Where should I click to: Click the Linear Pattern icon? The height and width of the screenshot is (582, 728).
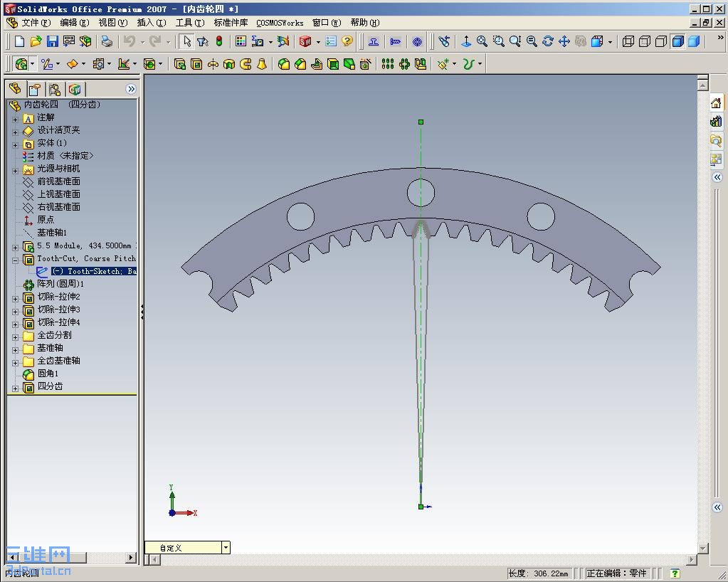tap(388, 64)
